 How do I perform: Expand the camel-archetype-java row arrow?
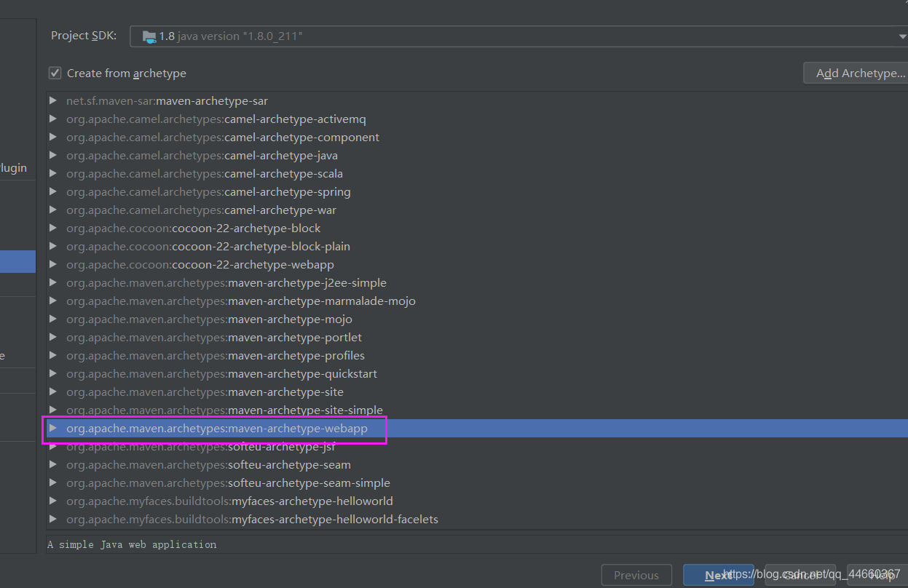click(x=52, y=155)
